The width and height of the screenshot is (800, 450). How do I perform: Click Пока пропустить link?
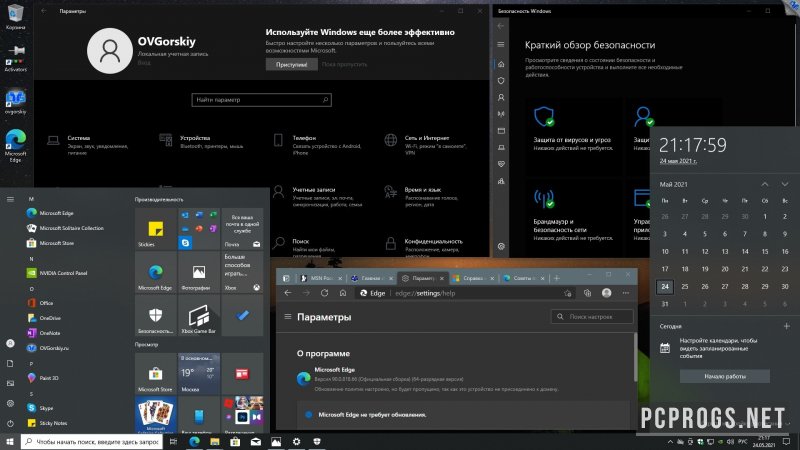point(344,64)
